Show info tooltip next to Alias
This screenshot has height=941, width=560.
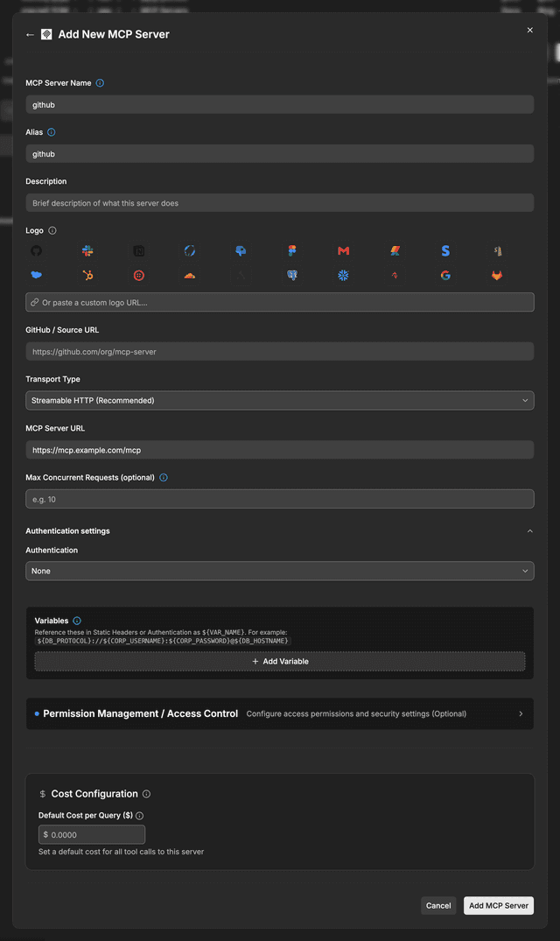(x=52, y=132)
